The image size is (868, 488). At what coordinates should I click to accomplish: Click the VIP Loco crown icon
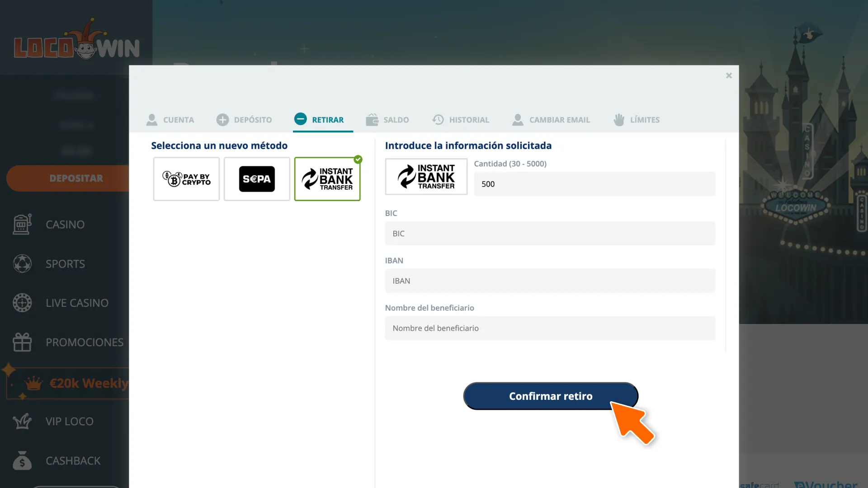pos(22,421)
